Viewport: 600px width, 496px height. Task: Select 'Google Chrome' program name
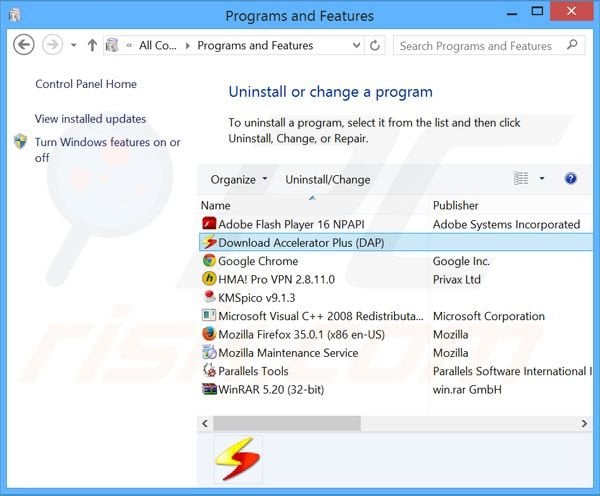click(258, 261)
